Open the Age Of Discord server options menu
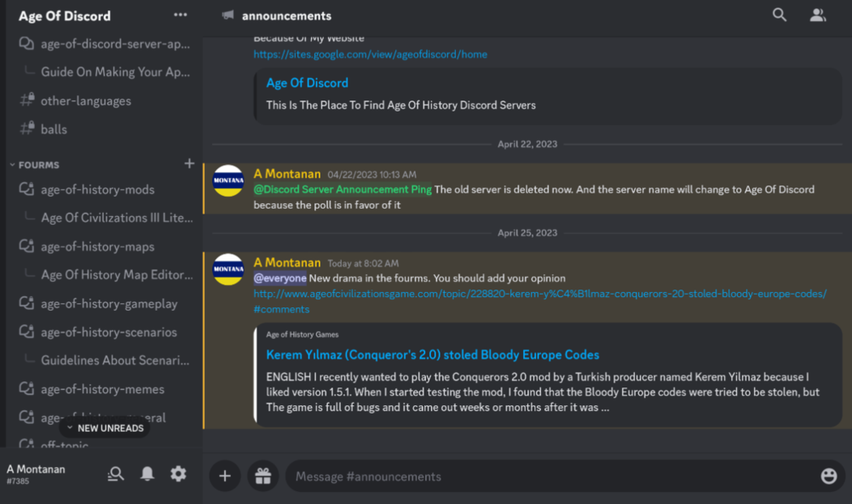This screenshot has width=852, height=504. 181,15
